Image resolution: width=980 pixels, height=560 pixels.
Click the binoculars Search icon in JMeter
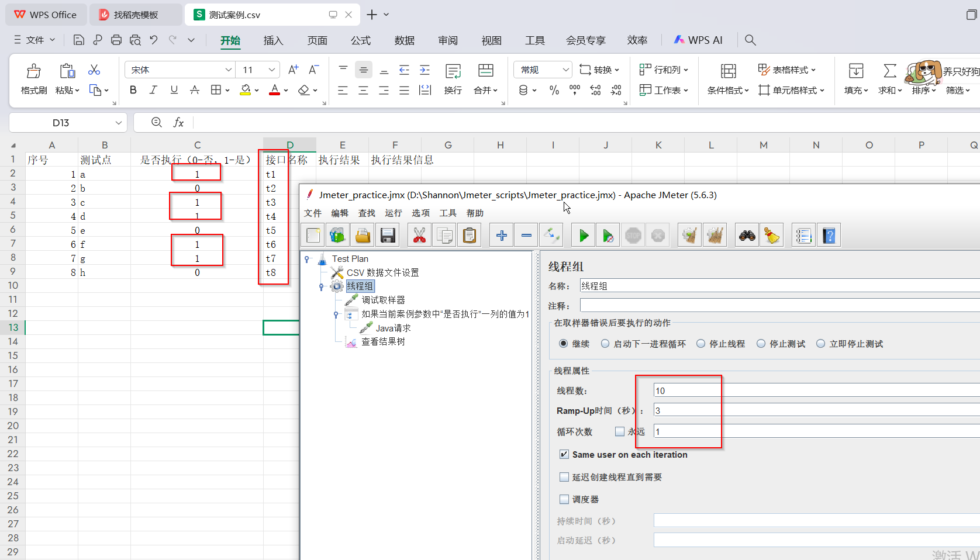[747, 236]
